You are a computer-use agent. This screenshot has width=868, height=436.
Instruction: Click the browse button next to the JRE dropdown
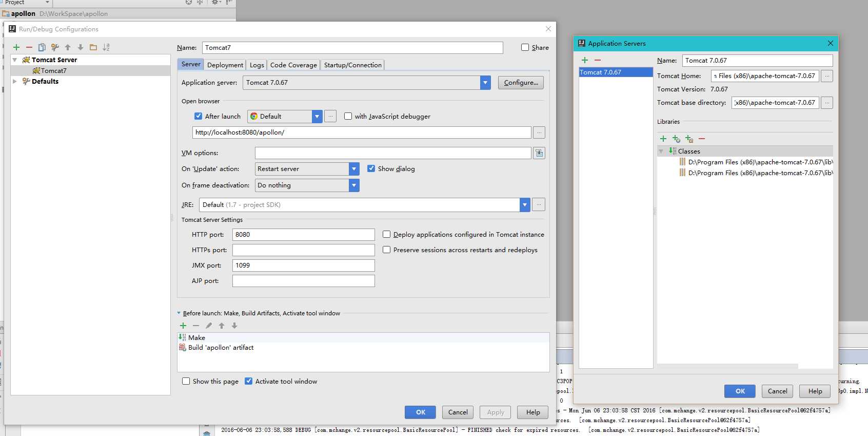[x=539, y=205]
